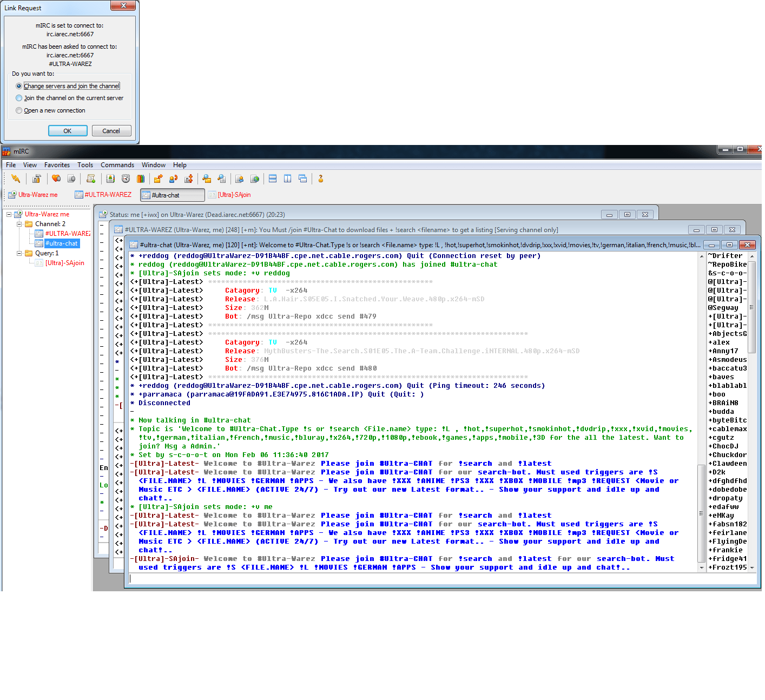Click the Connect lightning bolt toolbar icon
Viewport: 765px width, 700px height.
click(16, 179)
